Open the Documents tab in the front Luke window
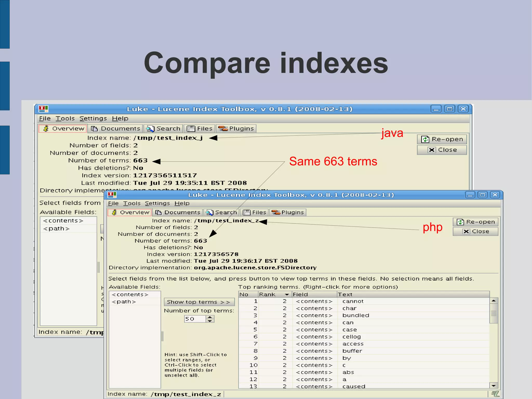The width and height of the screenshot is (532, 399). 178,212
